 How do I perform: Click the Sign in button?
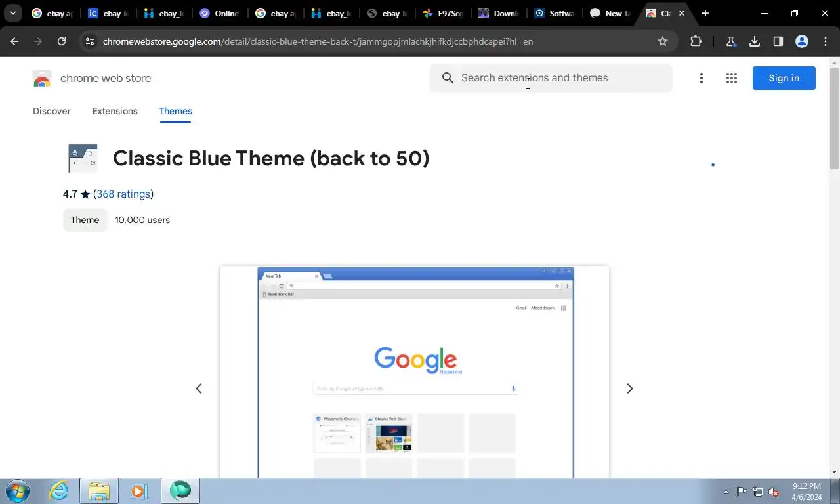784,78
